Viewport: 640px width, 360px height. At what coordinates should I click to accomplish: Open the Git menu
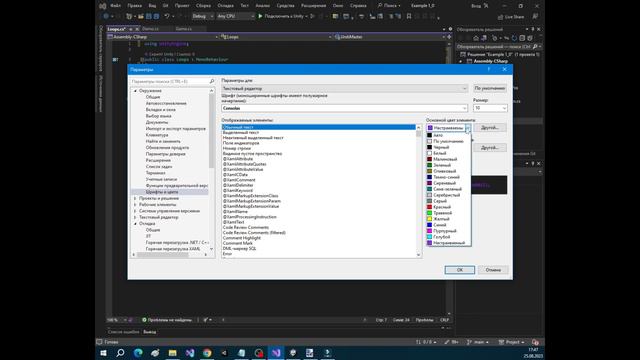click(165, 6)
